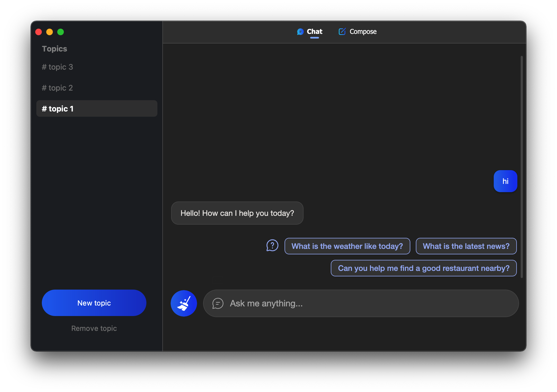Screen dimensions: 557x392
Task: Click the chat bubble icon in input
Action: click(218, 303)
